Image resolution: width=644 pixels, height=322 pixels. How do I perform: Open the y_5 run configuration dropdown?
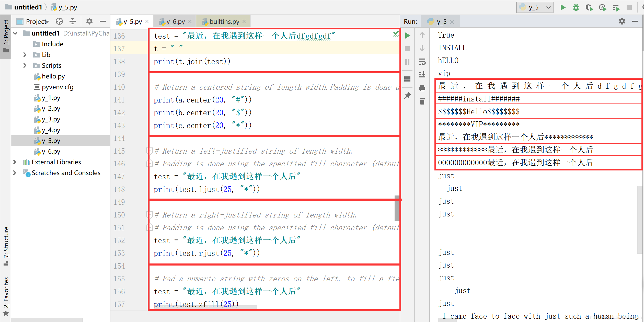[x=535, y=7]
